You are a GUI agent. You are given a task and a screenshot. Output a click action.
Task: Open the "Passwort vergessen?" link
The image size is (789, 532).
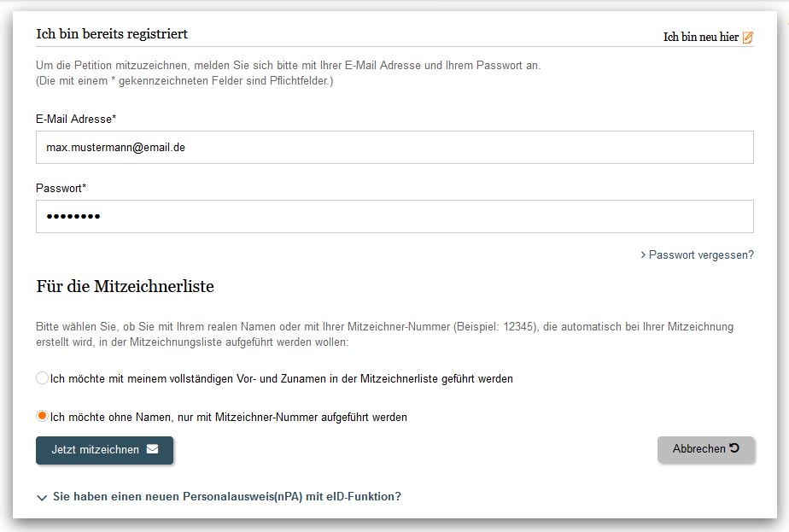click(701, 254)
